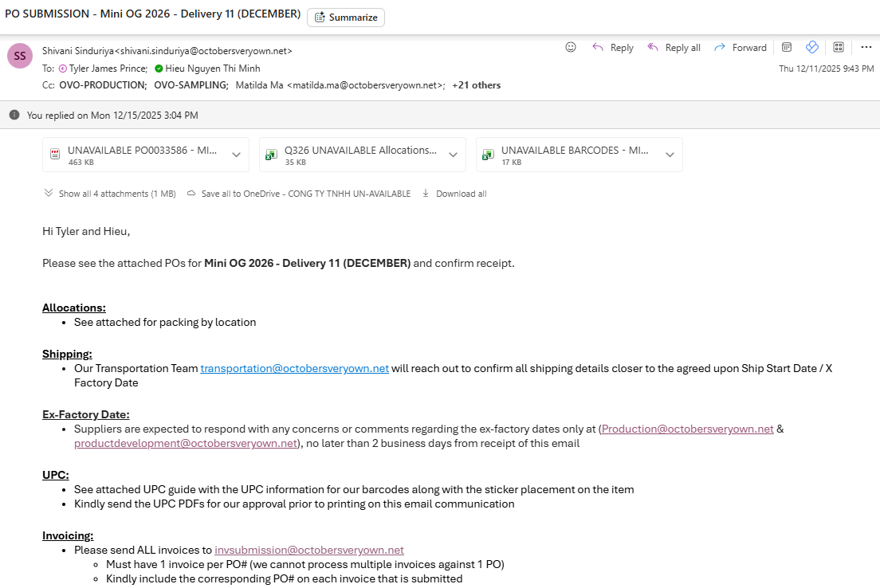Expand the +21 others recipients

476,85
